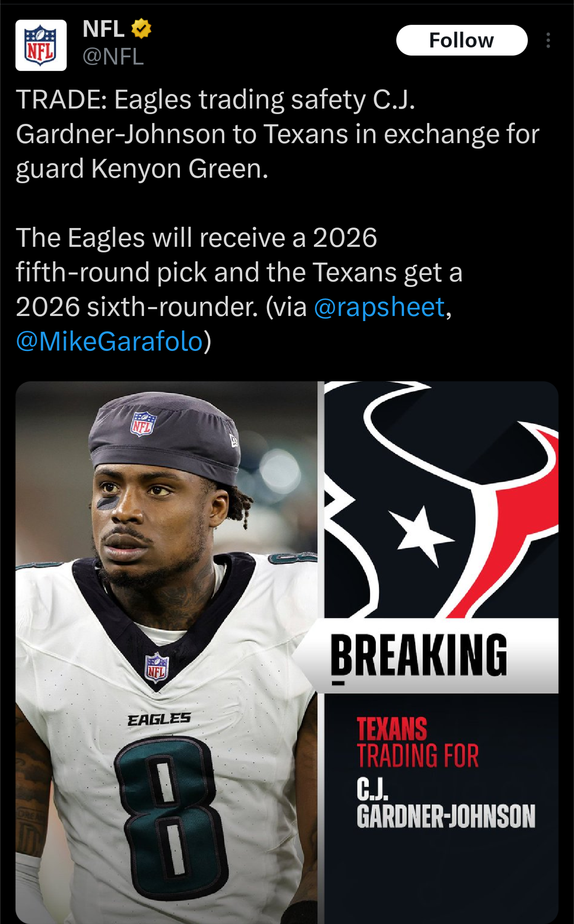Open the three-dot more options menu
This screenshot has height=924, width=574.
[548, 40]
